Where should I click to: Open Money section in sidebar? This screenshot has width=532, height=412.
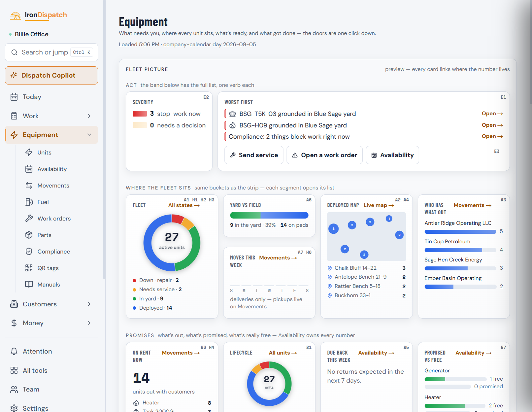pos(51,323)
